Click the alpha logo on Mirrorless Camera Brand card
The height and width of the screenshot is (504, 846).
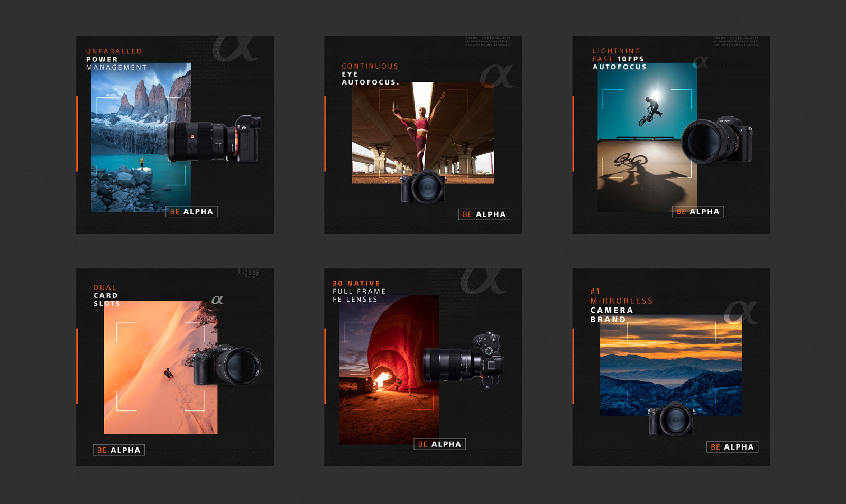(741, 312)
